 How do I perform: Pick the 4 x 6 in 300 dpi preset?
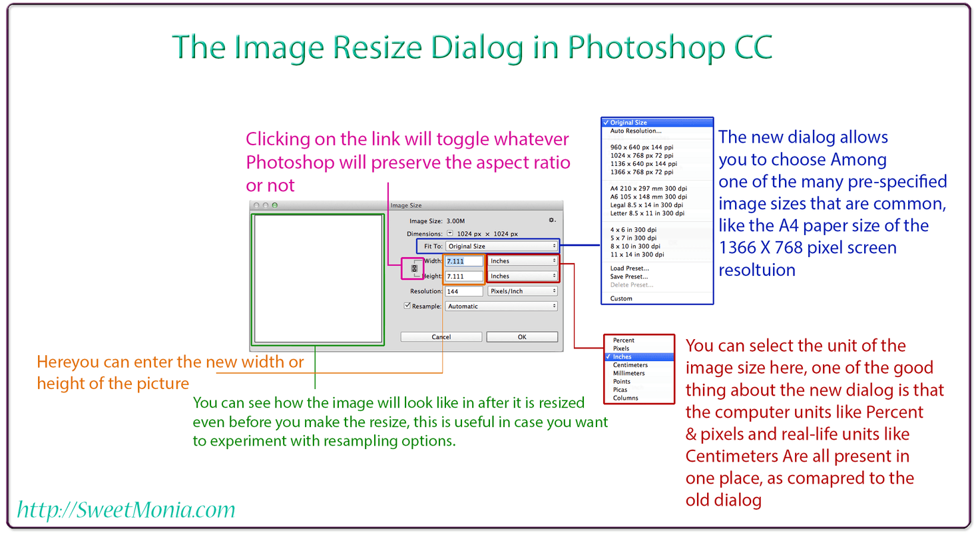pos(657,230)
